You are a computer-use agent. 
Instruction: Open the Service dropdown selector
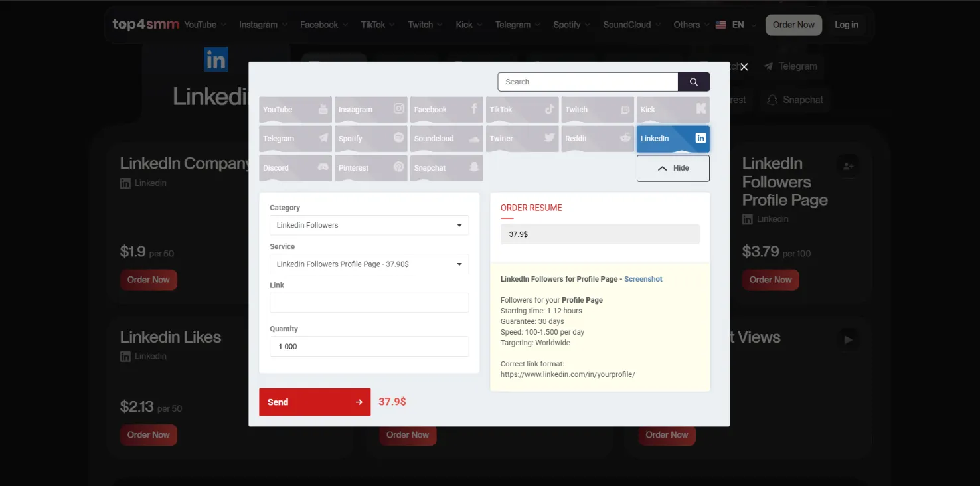coord(369,264)
